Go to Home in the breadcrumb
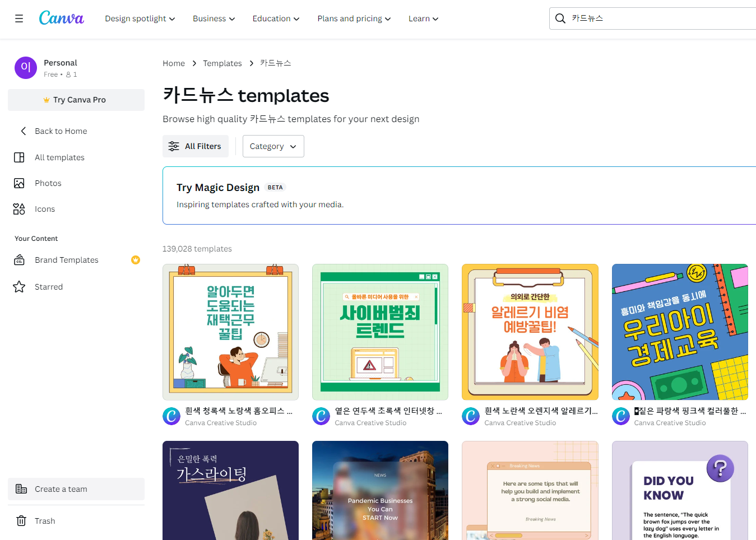 (x=174, y=63)
